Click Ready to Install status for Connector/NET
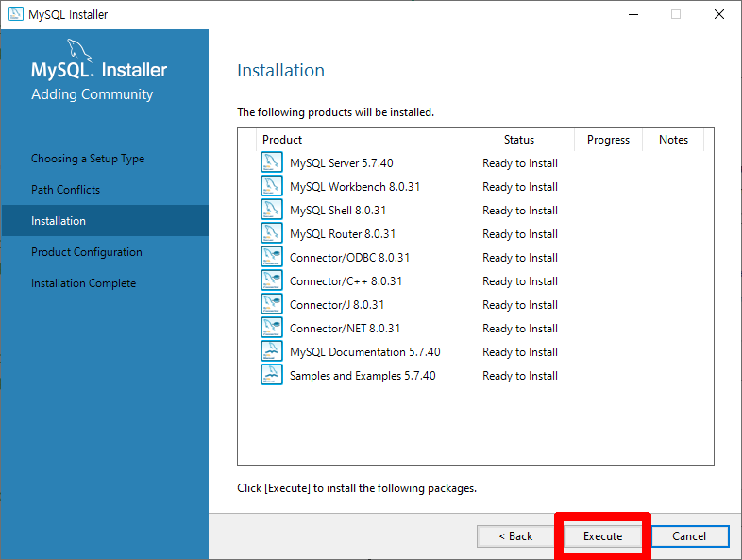This screenshot has height=560, width=742. tap(520, 329)
